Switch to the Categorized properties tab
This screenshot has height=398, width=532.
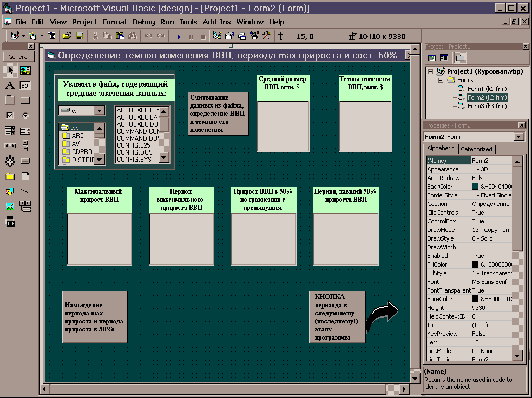tap(476, 149)
